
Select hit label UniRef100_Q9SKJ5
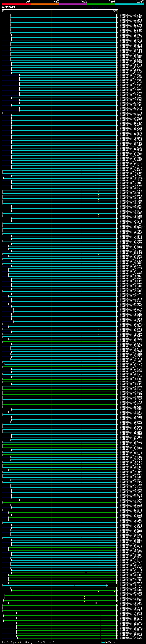point(131,364)
